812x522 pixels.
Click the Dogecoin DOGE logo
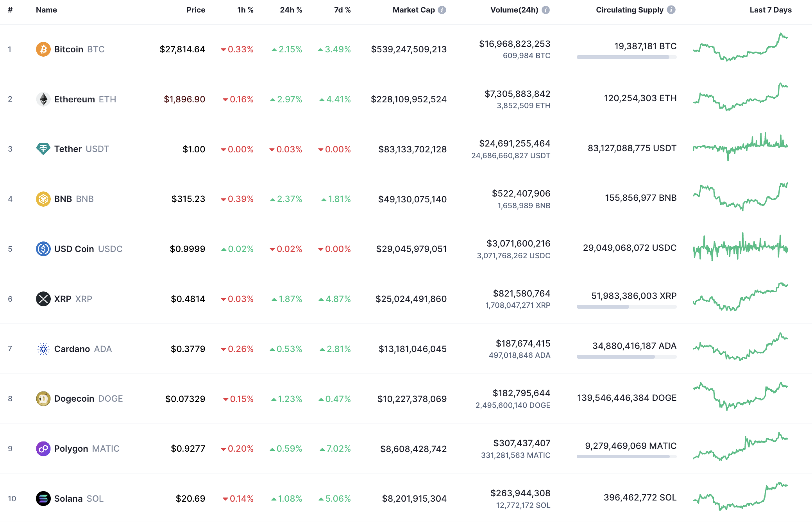point(44,399)
